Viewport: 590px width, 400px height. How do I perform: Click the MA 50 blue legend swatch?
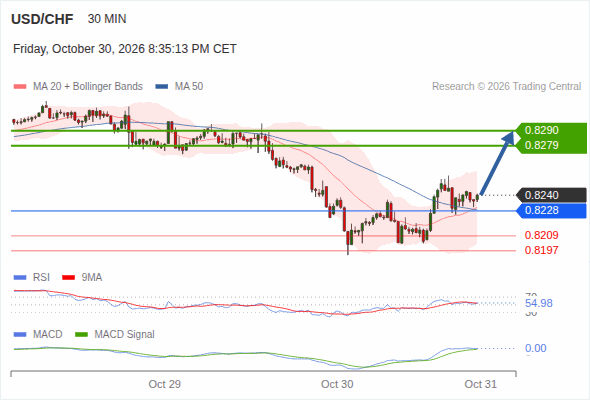point(162,87)
